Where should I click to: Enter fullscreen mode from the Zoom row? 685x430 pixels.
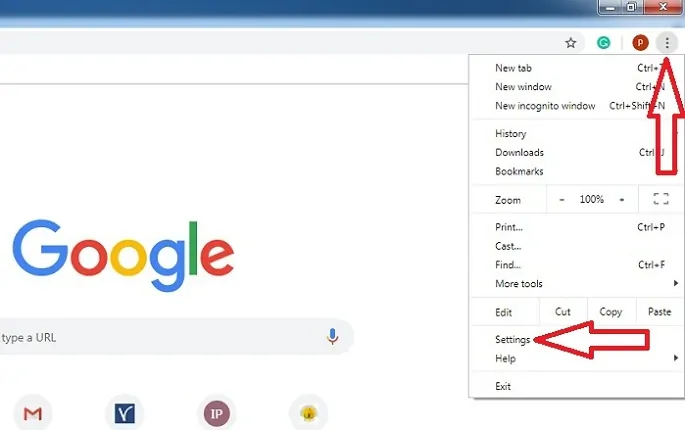pos(661,199)
